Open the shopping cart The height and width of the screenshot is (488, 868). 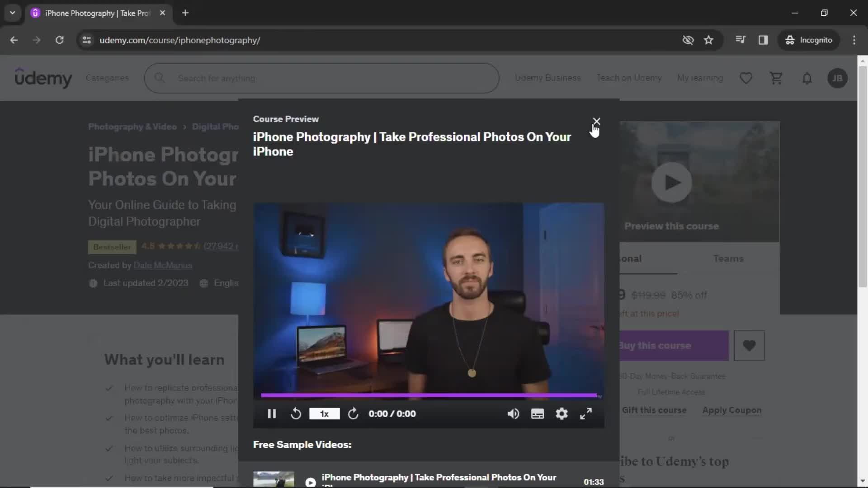coord(776,78)
